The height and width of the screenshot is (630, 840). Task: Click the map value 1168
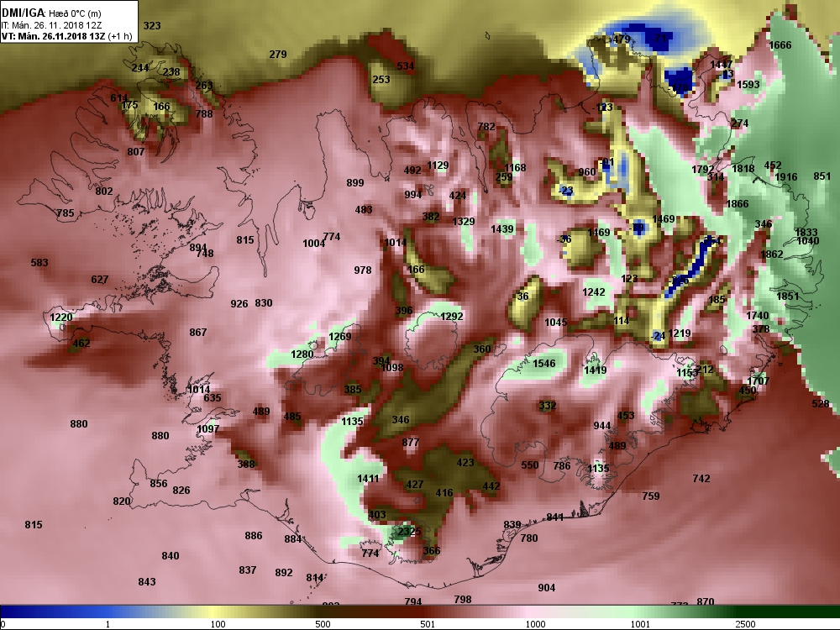click(515, 168)
